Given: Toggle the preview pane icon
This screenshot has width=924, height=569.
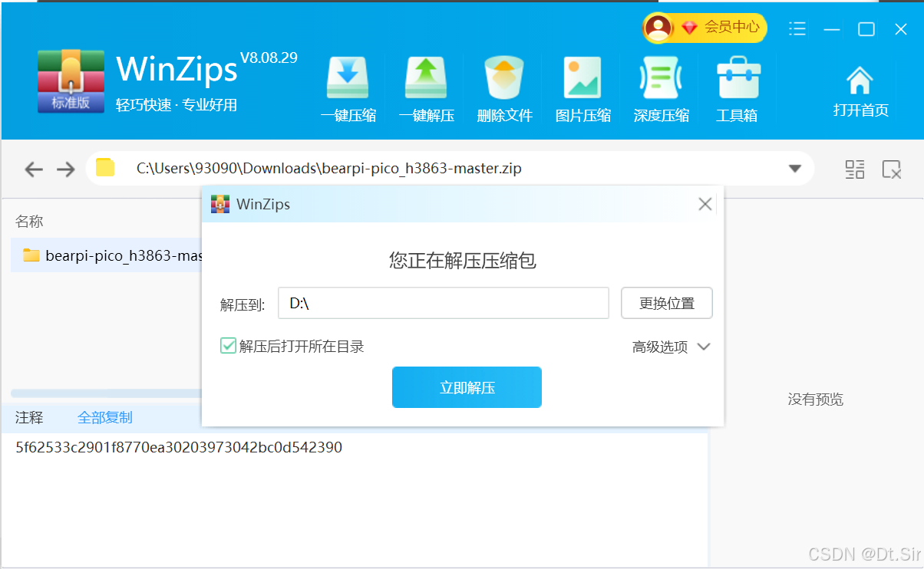Looking at the screenshot, I should [x=891, y=169].
